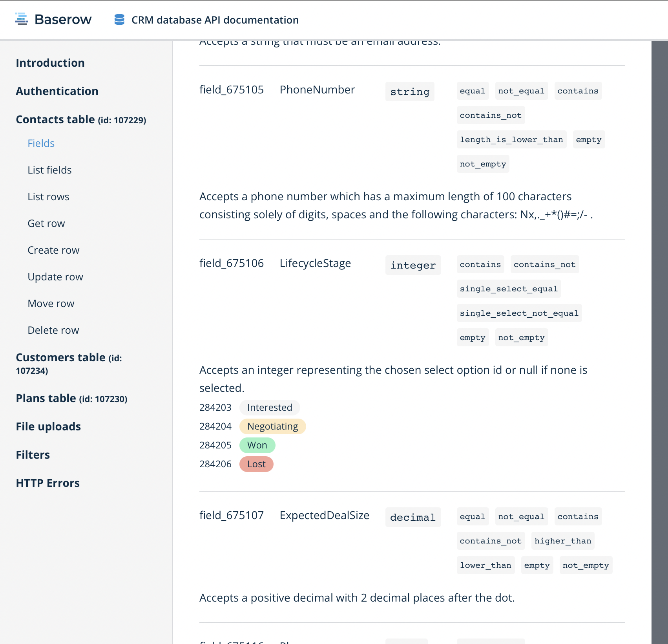
Task: Open the Create row documentation
Action: pos(53,250)
